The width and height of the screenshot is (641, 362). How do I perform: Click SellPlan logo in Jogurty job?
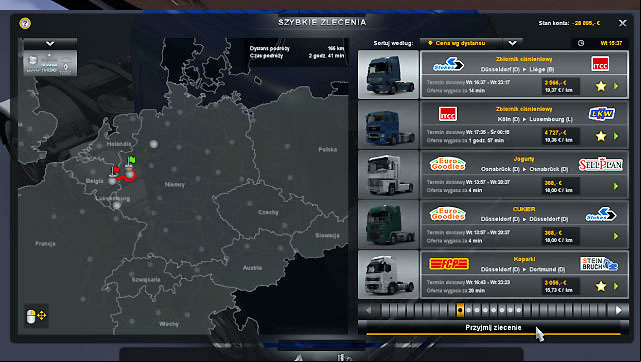pos(601,164)
